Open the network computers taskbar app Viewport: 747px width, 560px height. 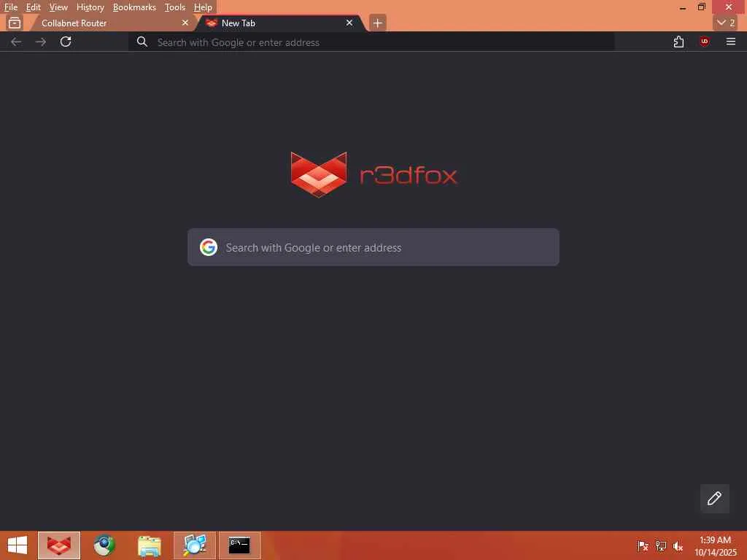(195, 545)
